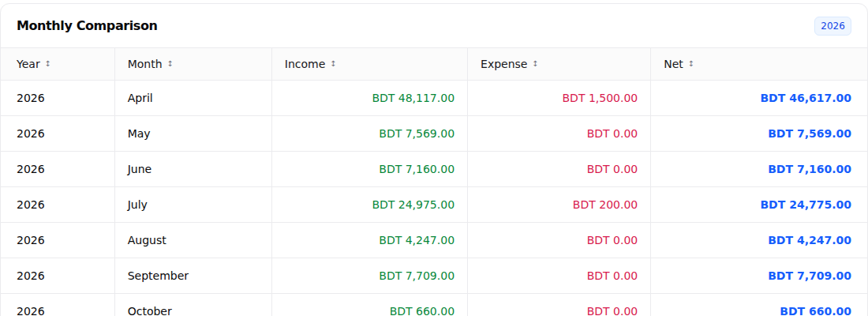
Task: Click the Monthly Comparison heading
Action: tap(87, 25)
